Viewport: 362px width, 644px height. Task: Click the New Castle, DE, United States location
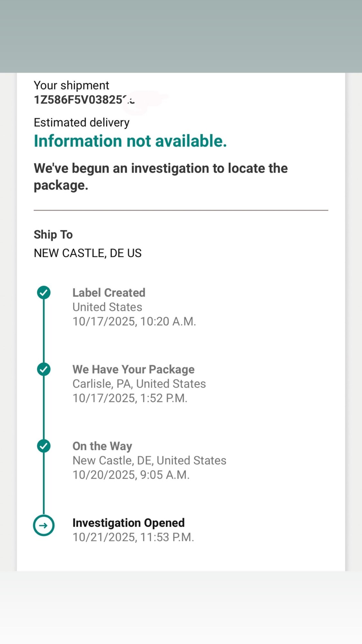tap(149, 460)
